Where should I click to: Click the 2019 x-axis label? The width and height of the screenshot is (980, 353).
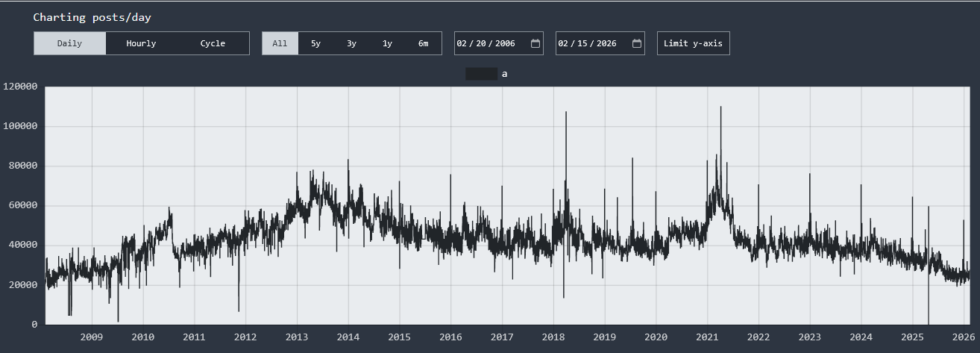[604, 337]
